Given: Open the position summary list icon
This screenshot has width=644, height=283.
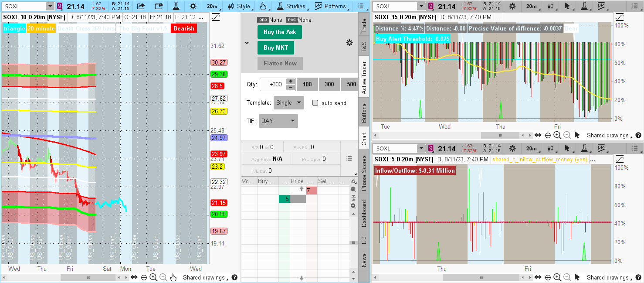Looking at the screenshot, I should click(349, 158).
